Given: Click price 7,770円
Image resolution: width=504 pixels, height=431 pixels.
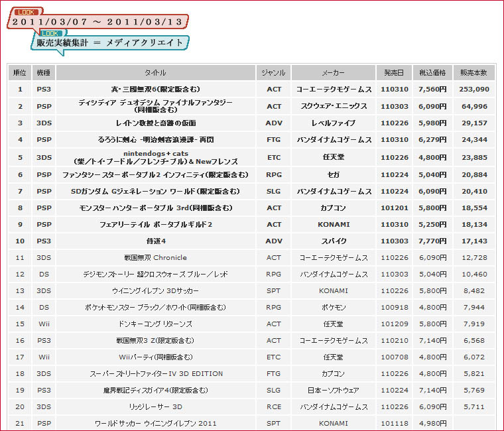Looking at the screenshot, I should click(x=432, y=241).
